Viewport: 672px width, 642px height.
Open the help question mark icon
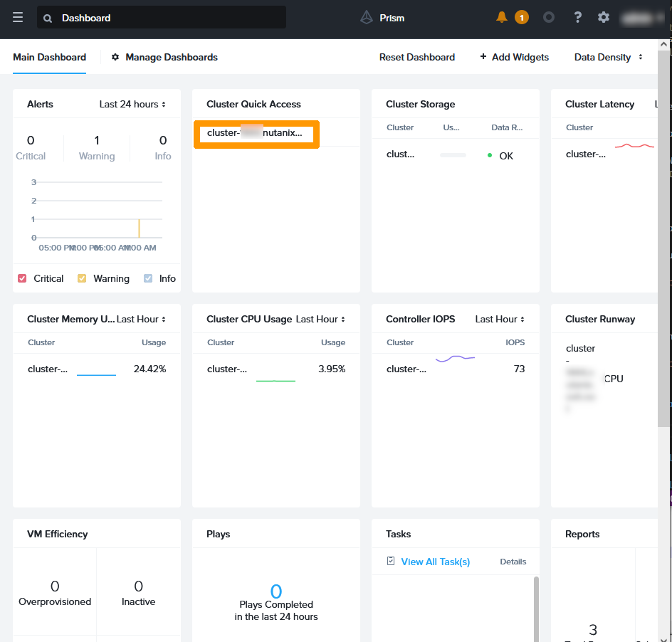[578, 17]
